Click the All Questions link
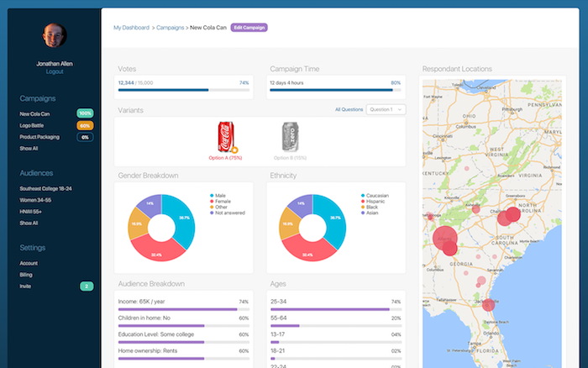 (349, 109)
